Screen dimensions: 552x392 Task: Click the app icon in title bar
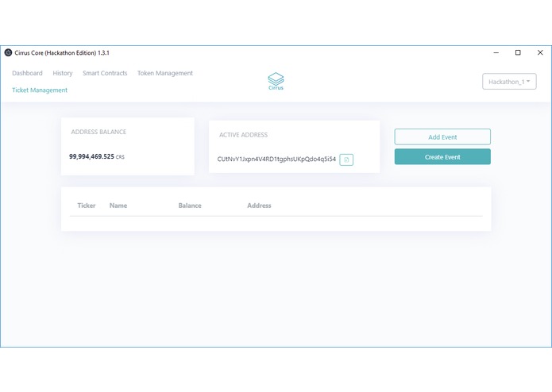click(8, 52)
